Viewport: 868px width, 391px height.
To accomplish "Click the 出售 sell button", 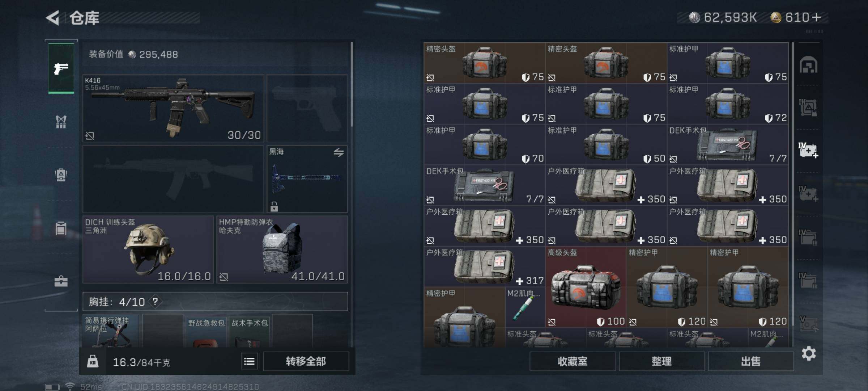I will 751,361.
